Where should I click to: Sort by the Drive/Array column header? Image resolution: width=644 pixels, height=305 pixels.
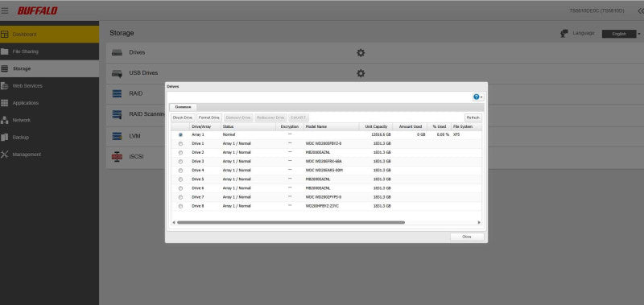click(x=204, y=127)
